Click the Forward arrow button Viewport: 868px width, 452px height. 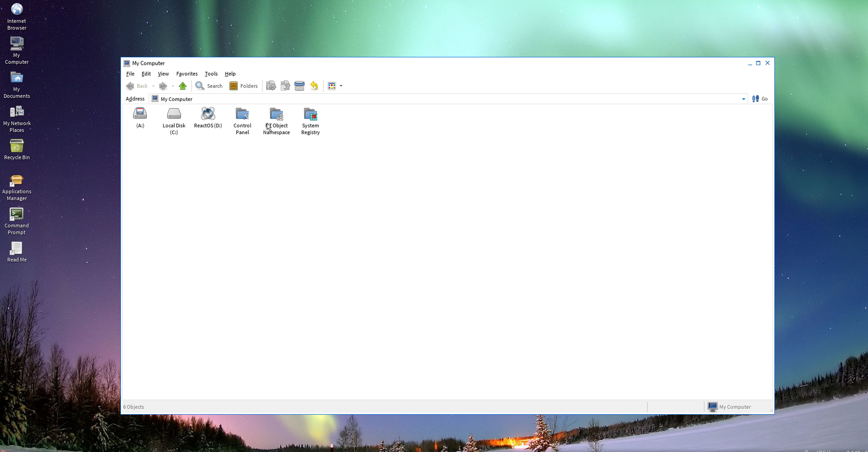(163, 86)
